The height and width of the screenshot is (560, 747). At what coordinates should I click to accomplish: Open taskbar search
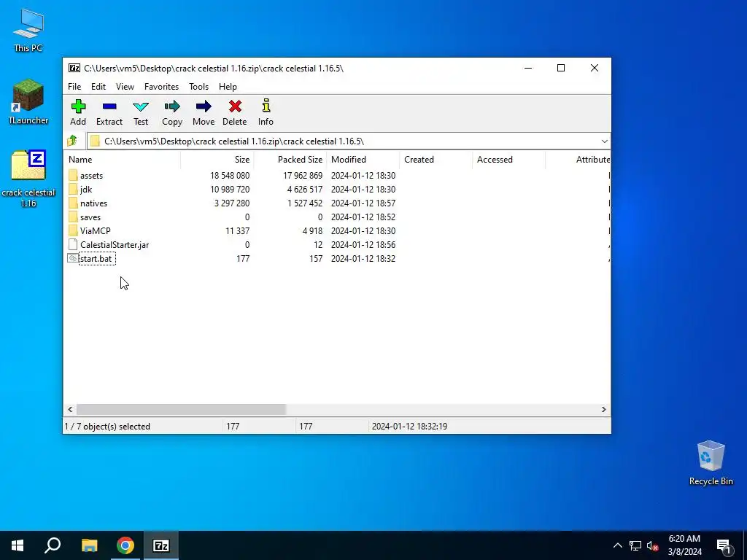coord(53,545)
